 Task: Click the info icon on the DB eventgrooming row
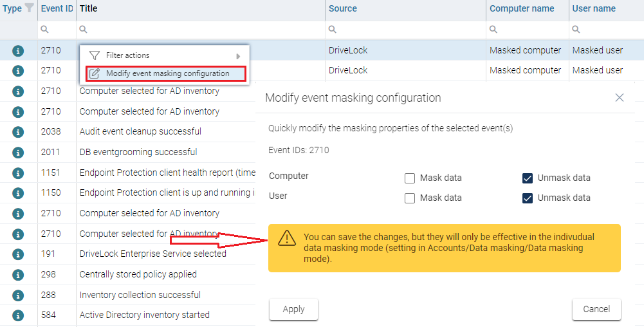[x=18, y=153]
